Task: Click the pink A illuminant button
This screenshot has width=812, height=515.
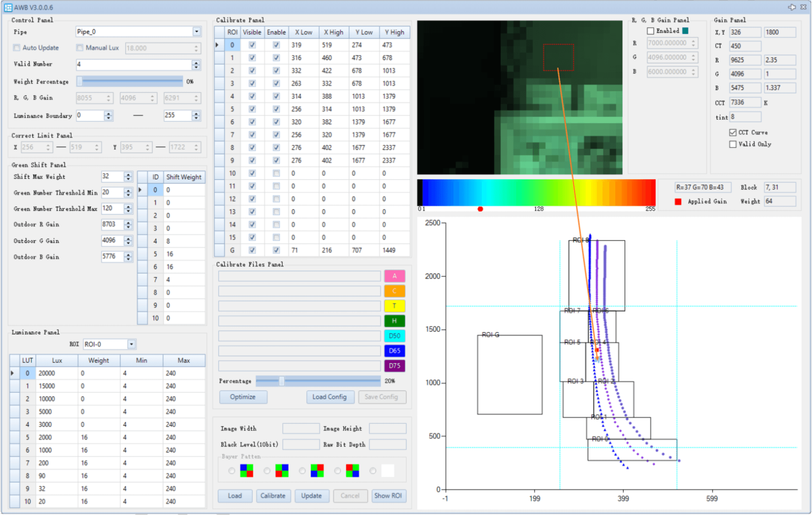Action: (x=394, y=276)
